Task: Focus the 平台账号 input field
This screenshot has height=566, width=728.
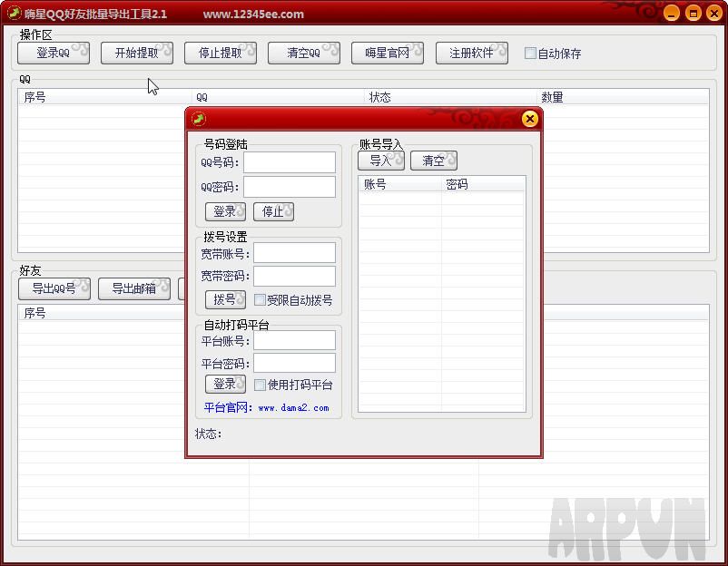Action: pyautogui.click(x=294, y=340)
